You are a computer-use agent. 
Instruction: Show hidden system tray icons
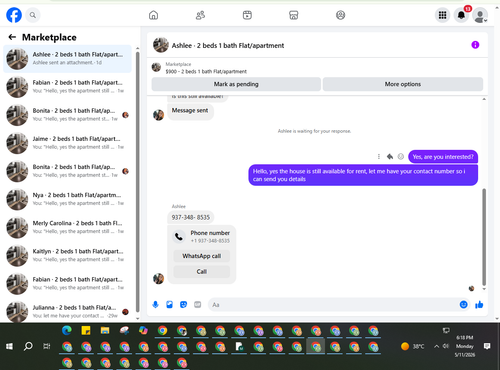(x=436, y=346)
